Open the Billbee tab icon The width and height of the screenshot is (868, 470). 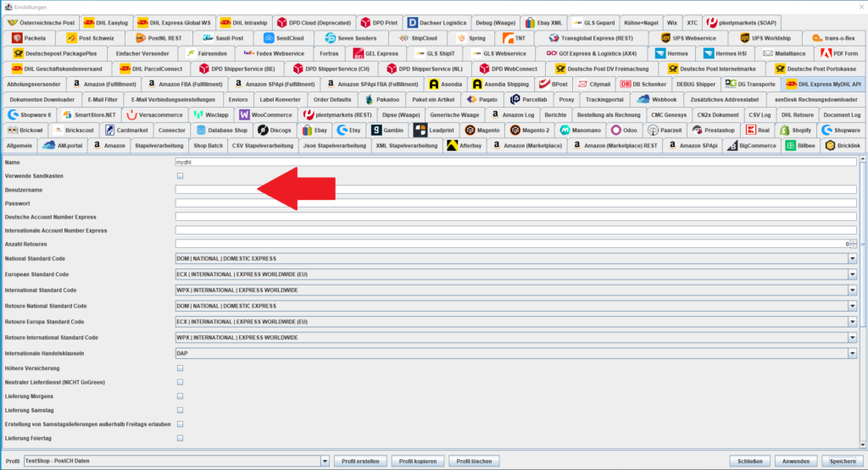pyautogui.click(x=791, y=146)
